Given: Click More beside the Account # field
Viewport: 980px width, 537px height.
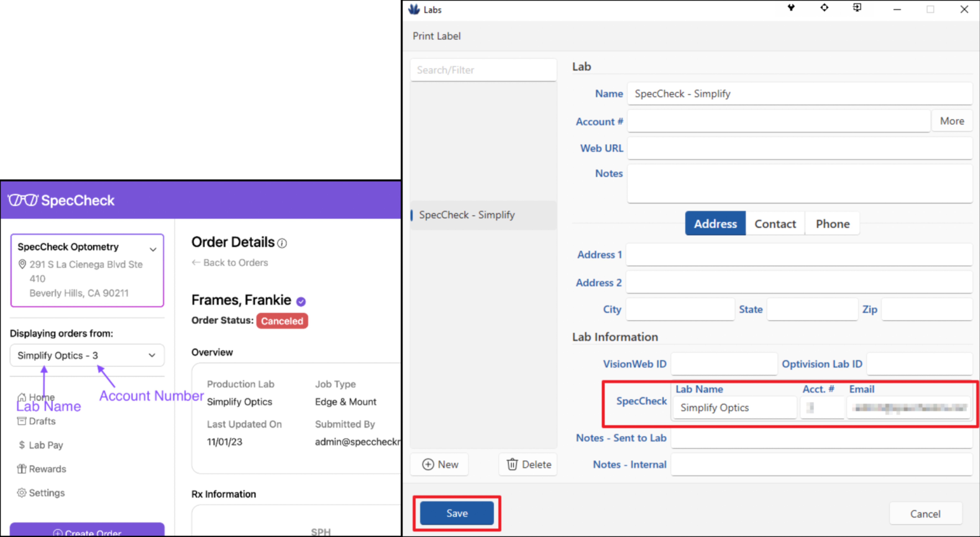Looking at the screenshot, I should pyautogui.click(x=952, y=121).
